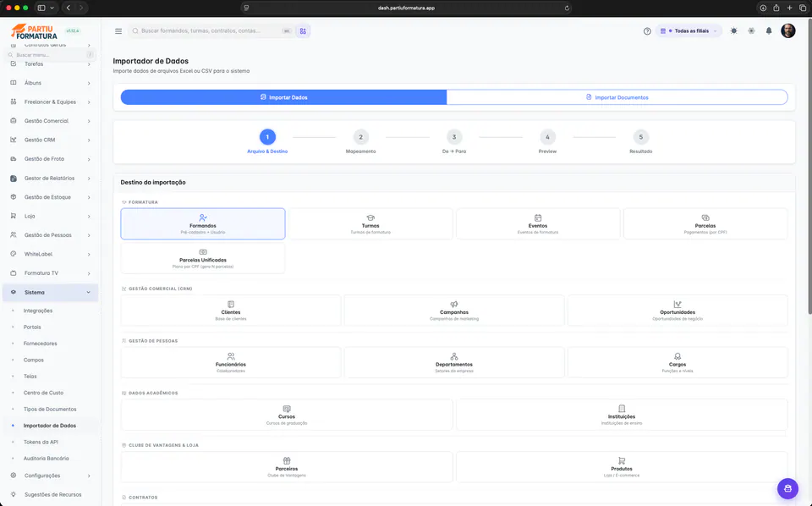Select step 4 Preview
This screenshot has height=506, width=812.
[547, 141]
